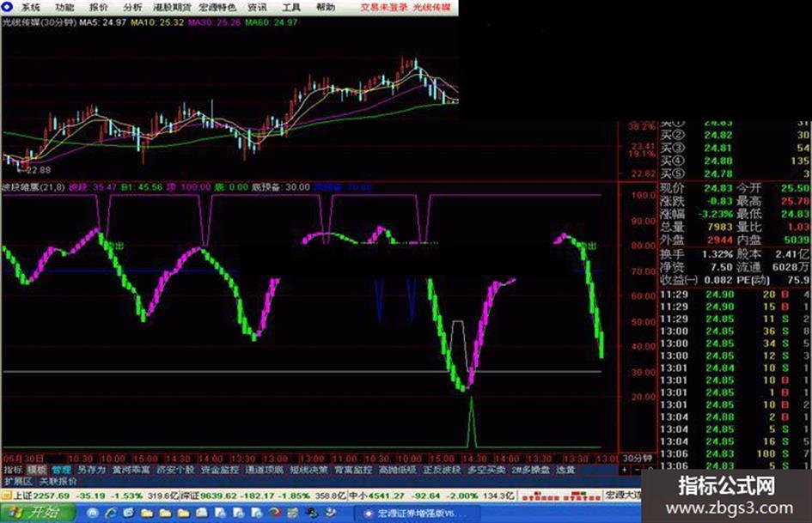Click the B1: 45.56 indicator value
812x523 pixels.
pyautogui.click(x=142, y=187)
